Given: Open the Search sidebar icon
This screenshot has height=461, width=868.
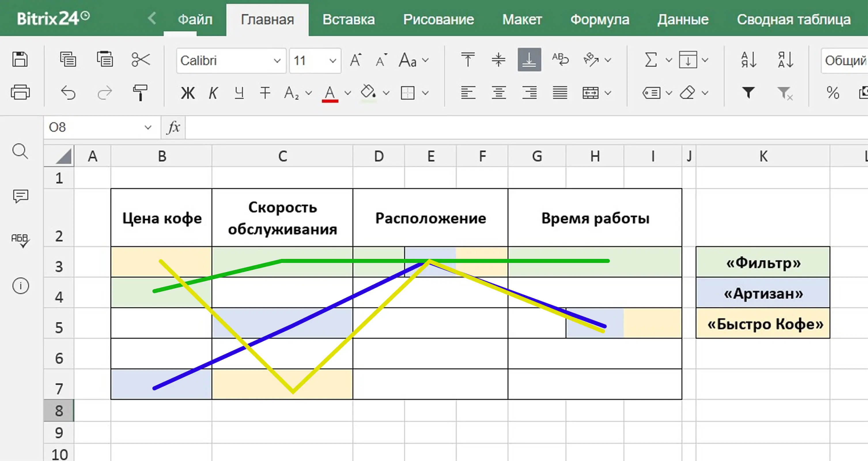Looking at the screenshot, I should pos(20,151).
